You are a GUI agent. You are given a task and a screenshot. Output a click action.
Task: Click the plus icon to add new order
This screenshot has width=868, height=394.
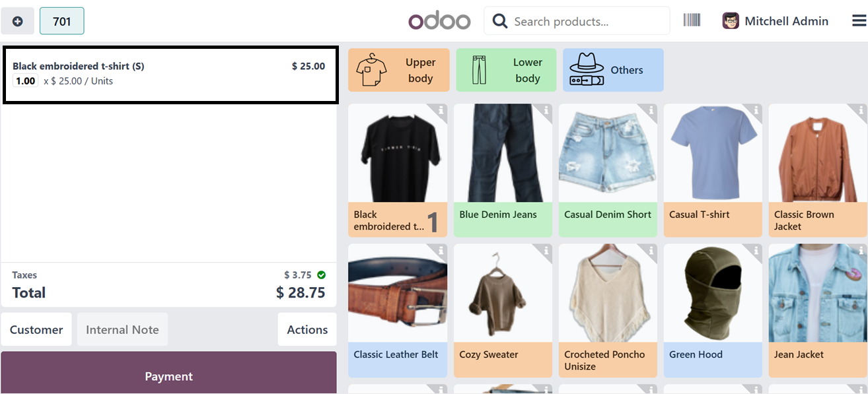tap(18, 21)
